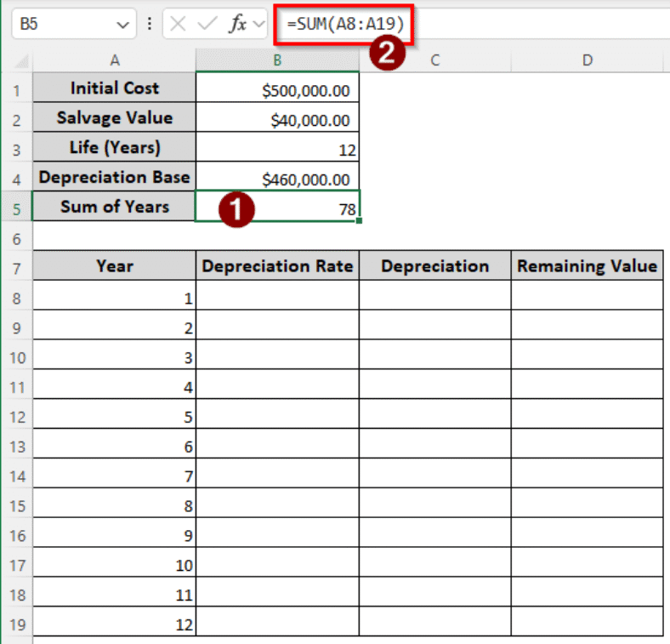This screenshot has width=670, height=644.
Task: Click the Cancel (X) formula bar icon
Action: tap(178, 24)
